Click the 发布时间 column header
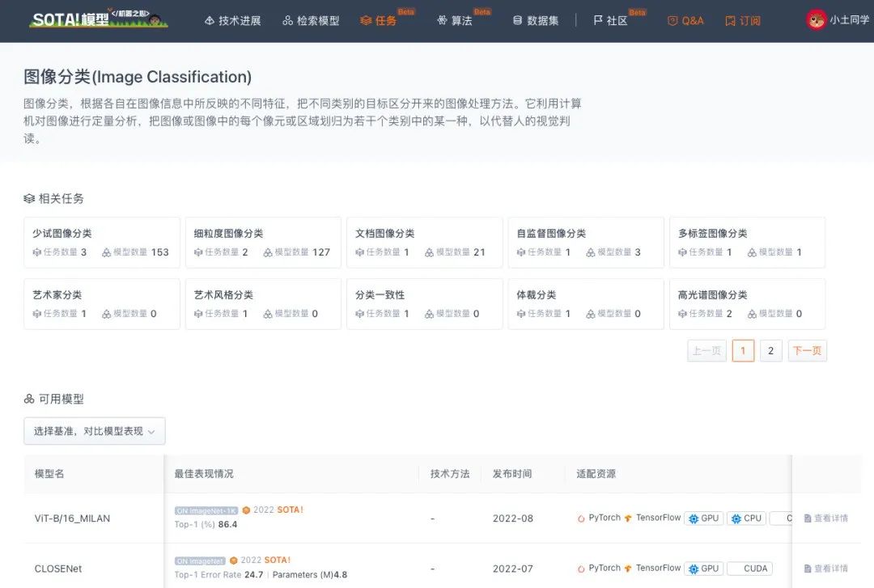 tap(512, 474)
